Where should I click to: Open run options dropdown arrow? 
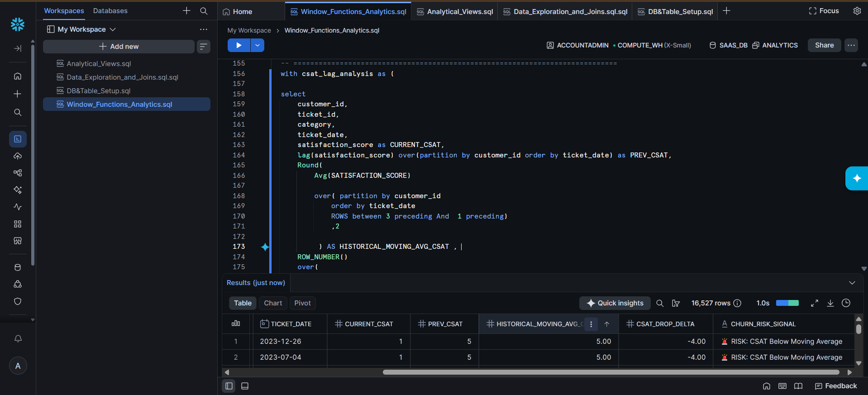point(258,45)
